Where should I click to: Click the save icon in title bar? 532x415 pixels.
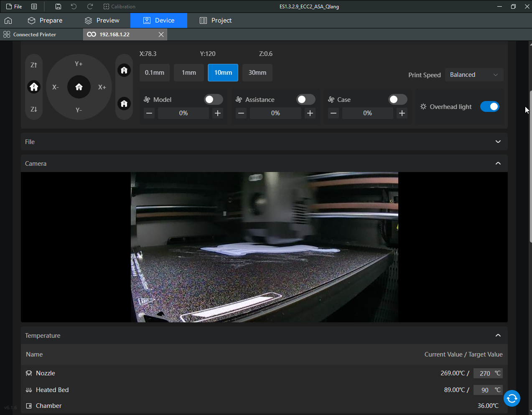[59, 7]
